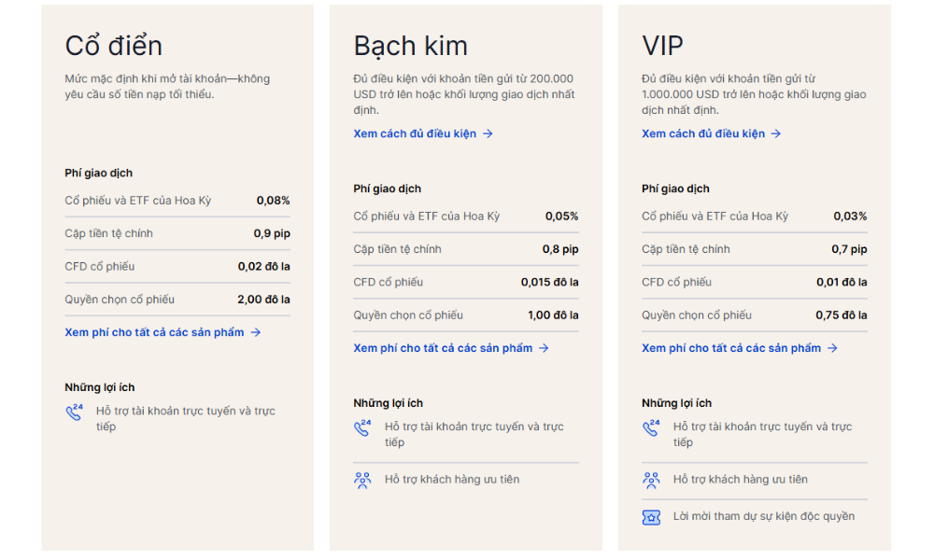Click 'Lời mời tham dự sự kiện độc quyền' benefit
This screenshot has width=934, height=560.
tap(763, 516)
